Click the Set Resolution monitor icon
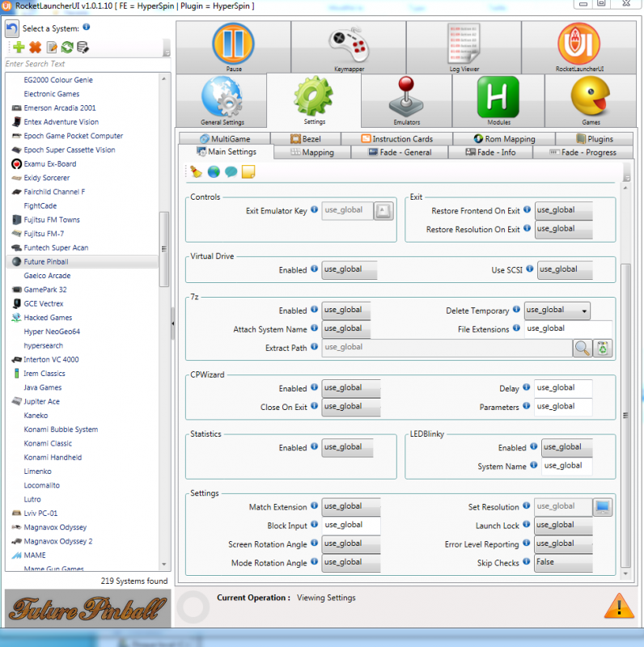This screenshot has height=647, width=644. click(603, 507)
